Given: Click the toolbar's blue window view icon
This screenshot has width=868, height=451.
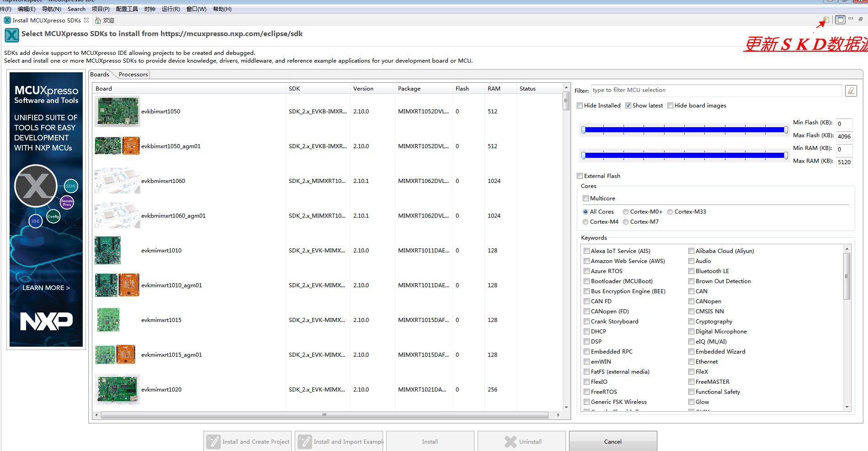Looking at the screenshot, I should coord(840,20).
